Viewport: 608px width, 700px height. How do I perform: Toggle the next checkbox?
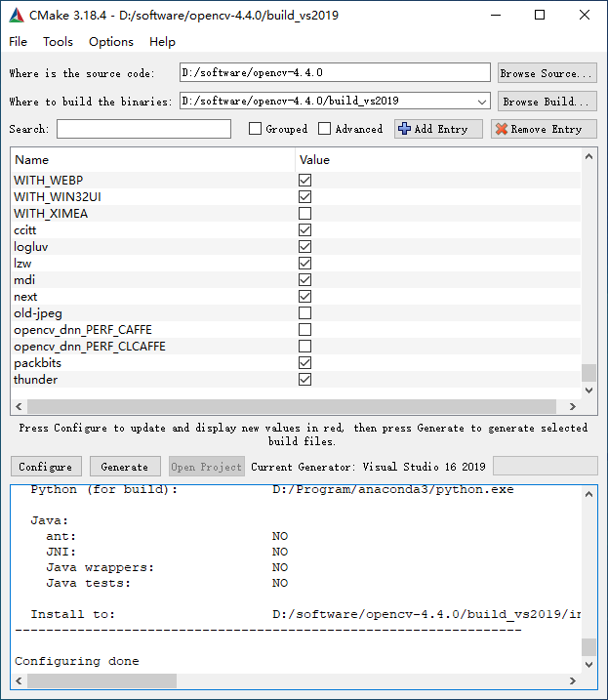point(304,297)
